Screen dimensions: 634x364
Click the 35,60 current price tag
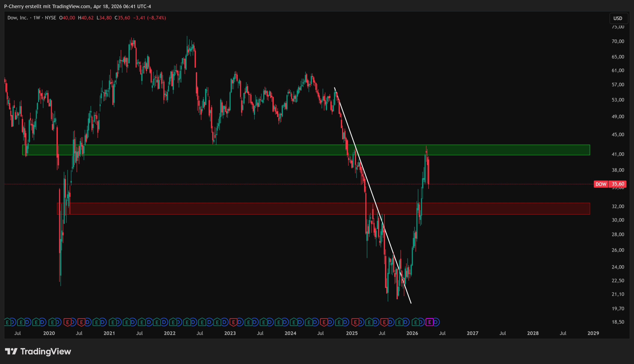617,184
